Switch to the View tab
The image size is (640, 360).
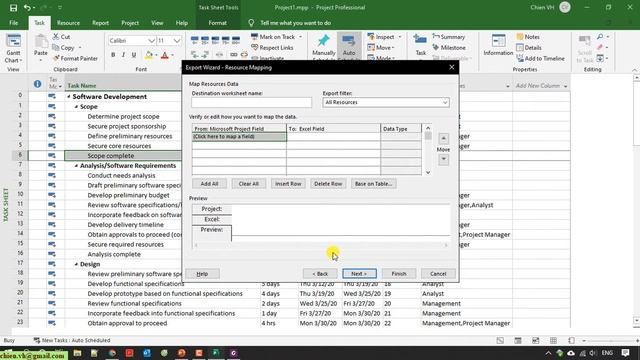(x=157, y=23)
